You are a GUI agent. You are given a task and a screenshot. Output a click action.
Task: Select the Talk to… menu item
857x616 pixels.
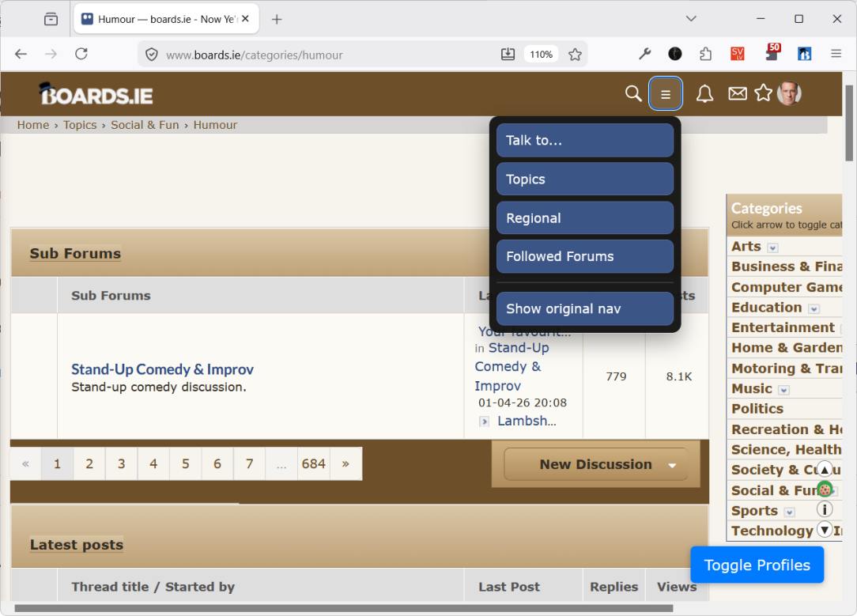(x=585, y=141)
